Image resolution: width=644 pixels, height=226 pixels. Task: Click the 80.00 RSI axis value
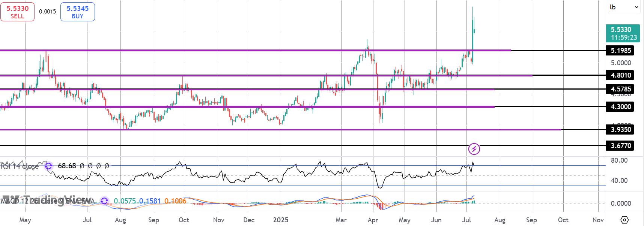[x=619, y=160]
